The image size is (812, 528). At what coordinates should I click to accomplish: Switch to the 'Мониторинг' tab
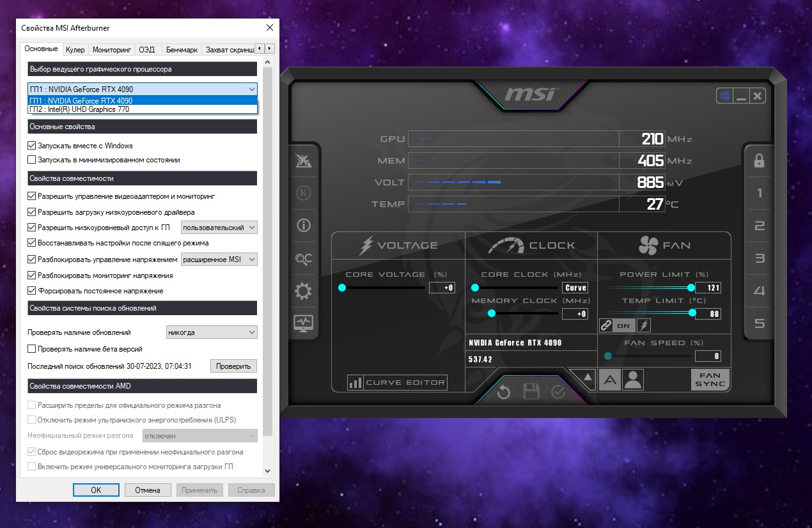(x=112, y=49)
